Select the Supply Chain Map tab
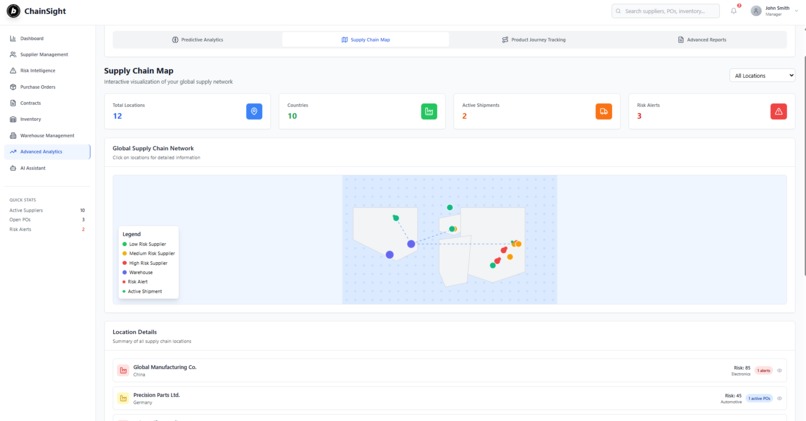Viewport: 806px width, 421px height. coord(365,40)
